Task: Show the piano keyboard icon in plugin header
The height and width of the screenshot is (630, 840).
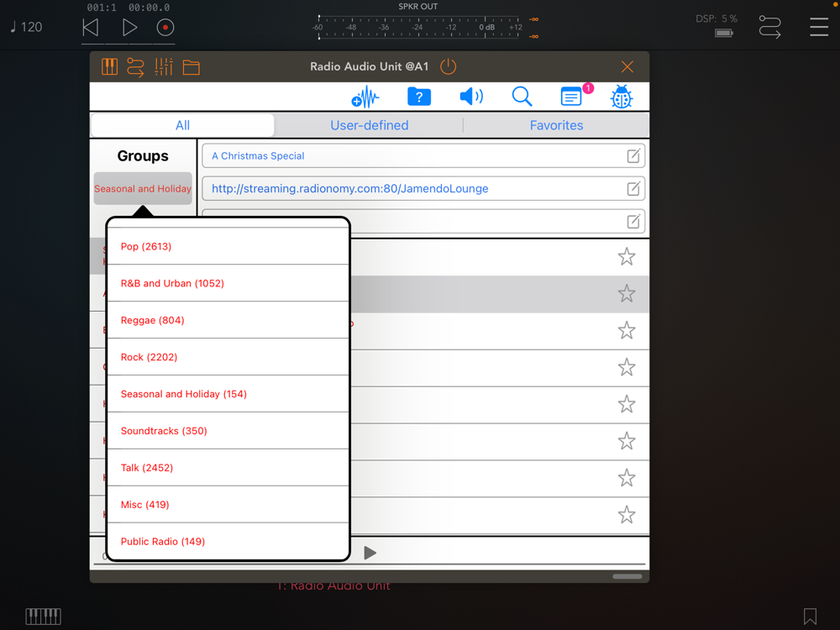Action: point(109,67)
